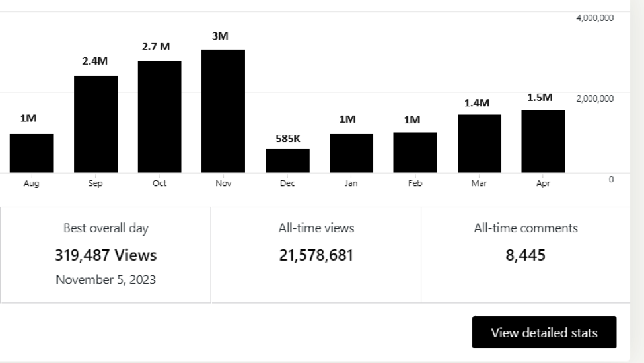644x363 pixels.
Task: Click the All-time views total 21,578,681
Action: pyautogui.click(x=316, y=255)
